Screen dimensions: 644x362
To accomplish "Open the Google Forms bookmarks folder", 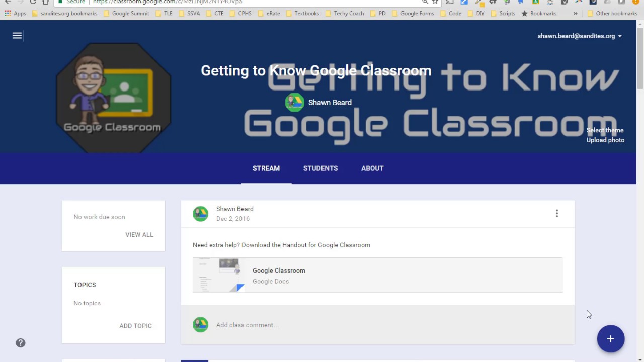I will [413, 14].
